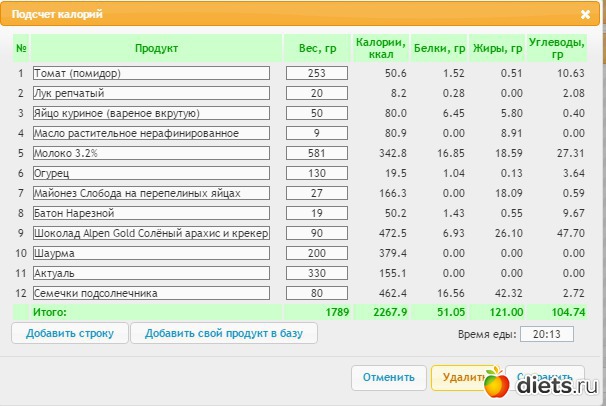Image resolution: width=606 pixels, height=406 pixels.
Task: Click the Добавить строку button
Action: (x=70, y=333)
